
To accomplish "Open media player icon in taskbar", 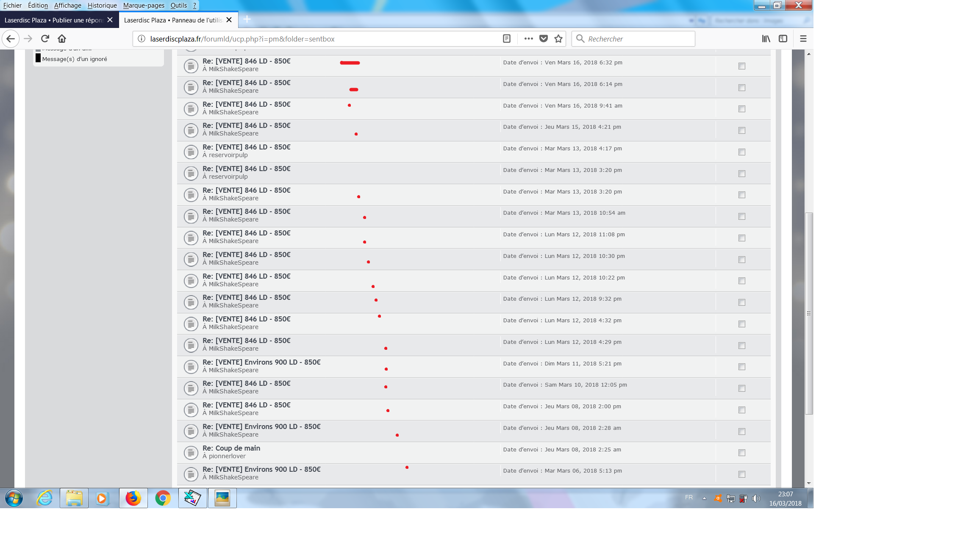I will click(x=102, y=498).
